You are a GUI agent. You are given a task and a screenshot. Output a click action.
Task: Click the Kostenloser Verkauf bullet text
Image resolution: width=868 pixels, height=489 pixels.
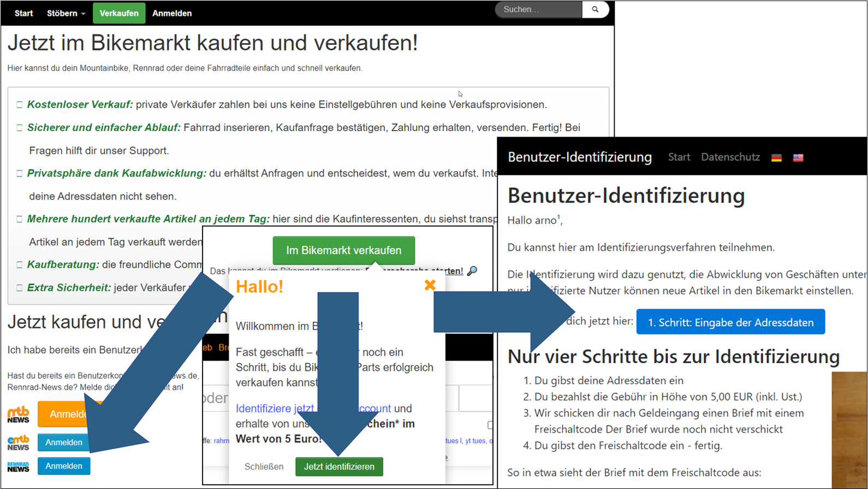[80, 104]
